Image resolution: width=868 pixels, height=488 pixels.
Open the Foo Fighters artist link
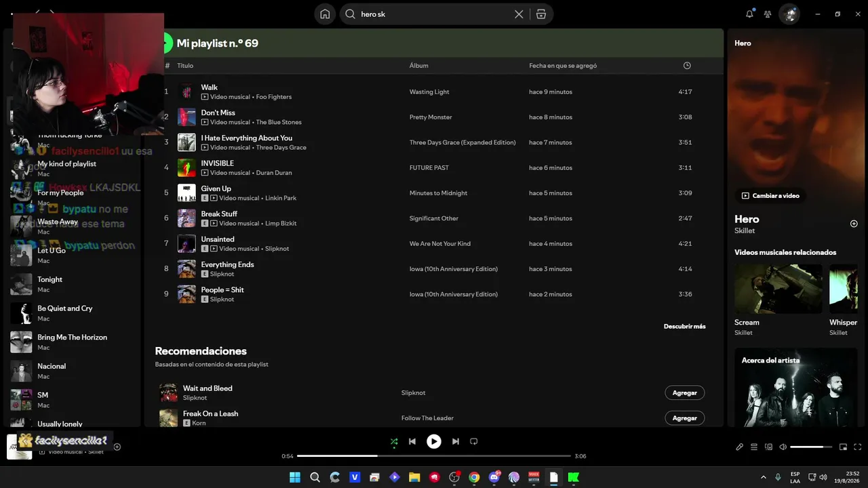274,97
